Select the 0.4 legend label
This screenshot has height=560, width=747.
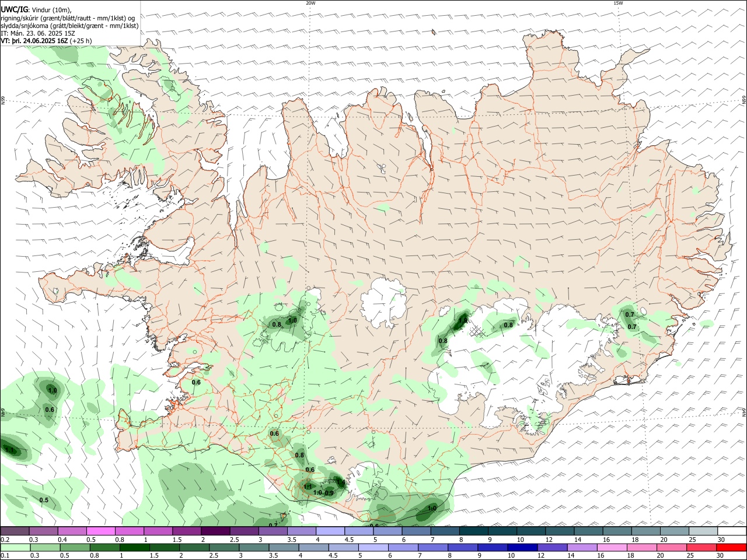62,540
